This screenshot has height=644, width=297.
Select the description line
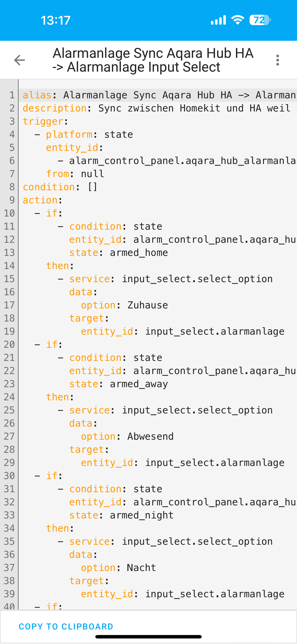click(x=150, y=108)
